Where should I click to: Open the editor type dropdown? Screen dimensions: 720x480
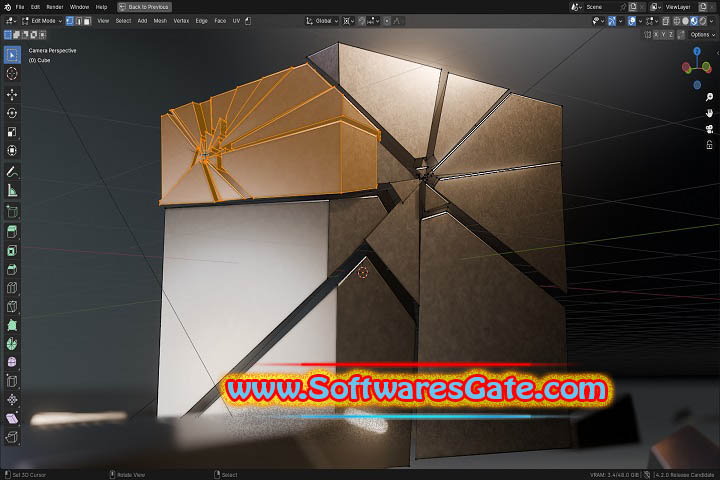pos(11,21)
